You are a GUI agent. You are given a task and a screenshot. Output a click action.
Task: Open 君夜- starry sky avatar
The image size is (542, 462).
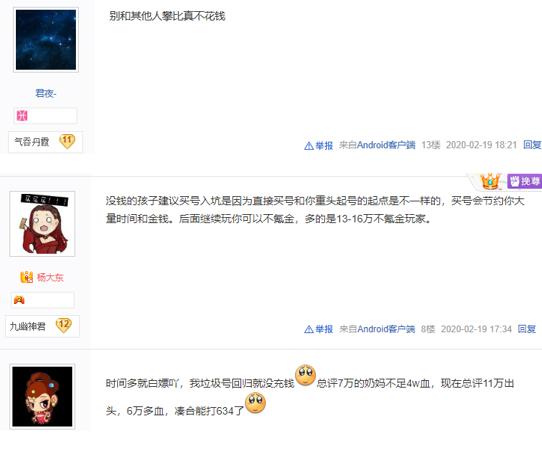click(x=46, y=40)
